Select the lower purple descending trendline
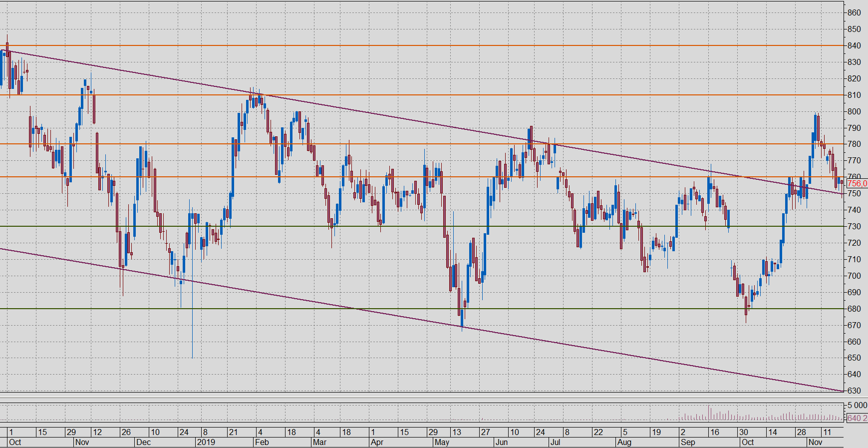868x448 pixels. click(422, 320)
